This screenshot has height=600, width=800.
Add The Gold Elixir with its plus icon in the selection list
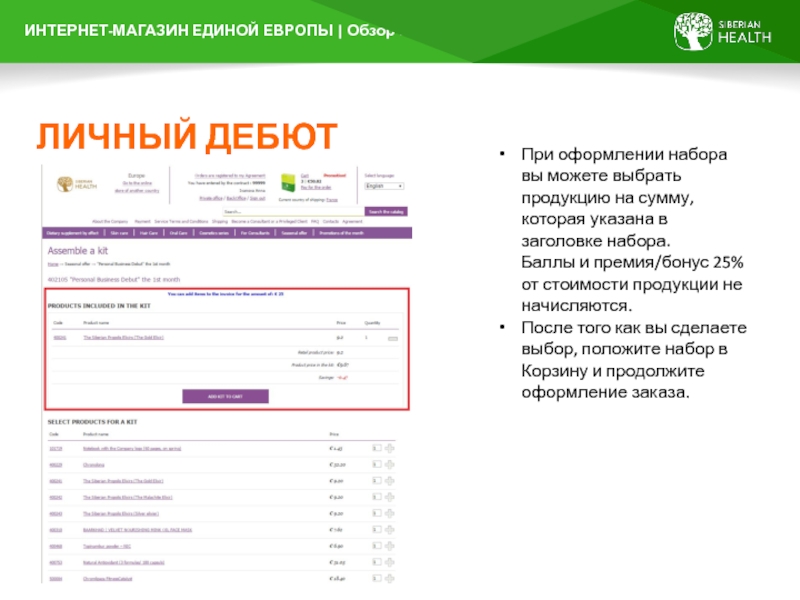pyautogui.click(x=390, y=481)
